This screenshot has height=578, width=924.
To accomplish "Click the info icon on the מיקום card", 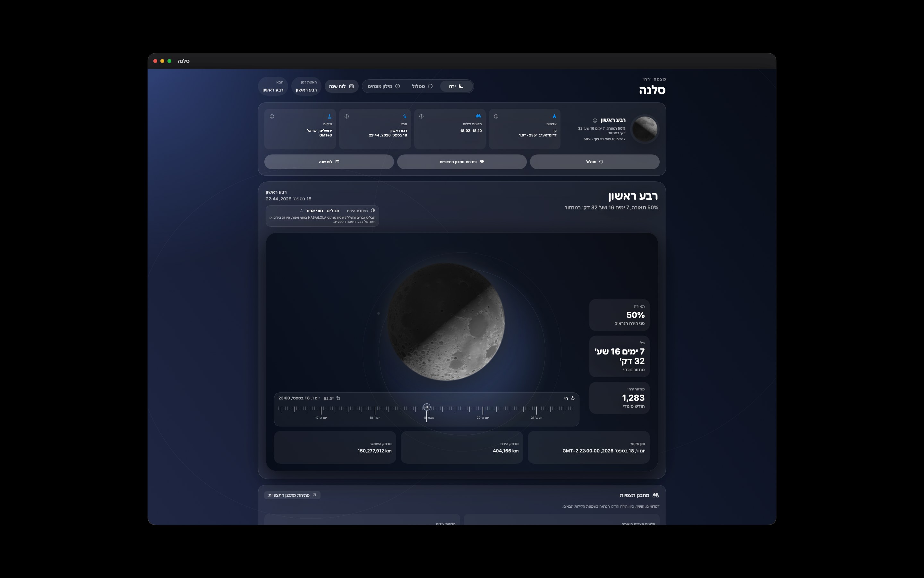I will 272,116.
